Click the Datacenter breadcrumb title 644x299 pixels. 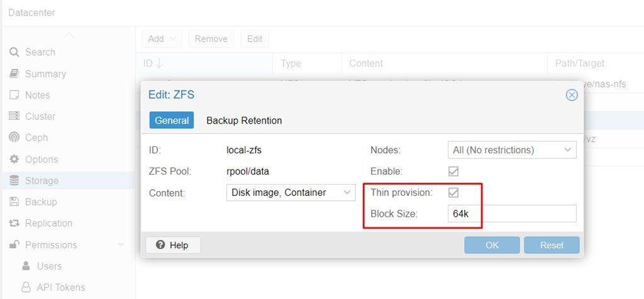point(31,13)
